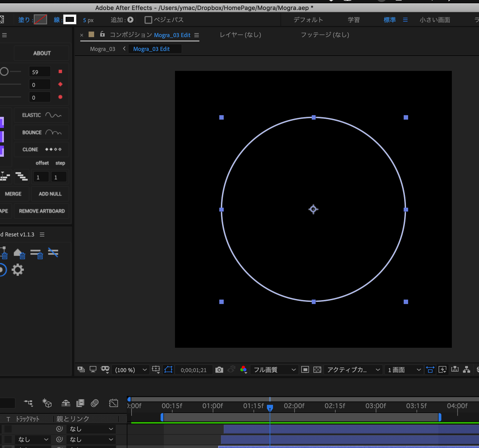Show the last snapshot with the eye icon
479x448 pixels.
231,370
